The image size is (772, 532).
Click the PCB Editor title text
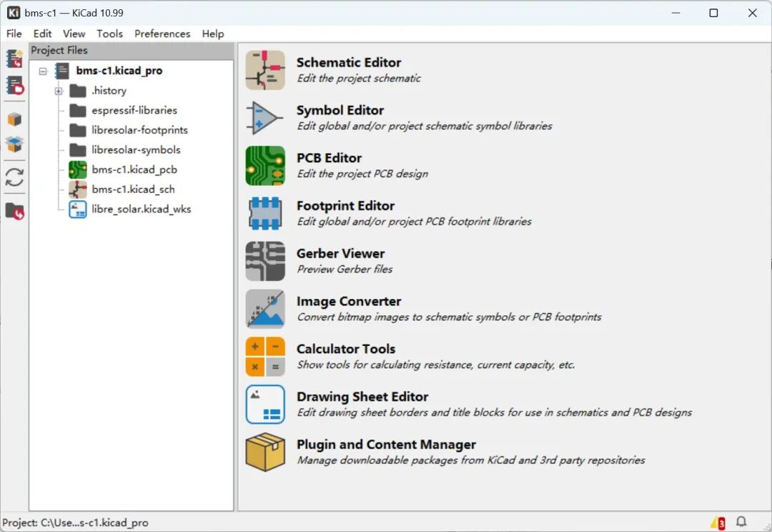pos(329,158)
